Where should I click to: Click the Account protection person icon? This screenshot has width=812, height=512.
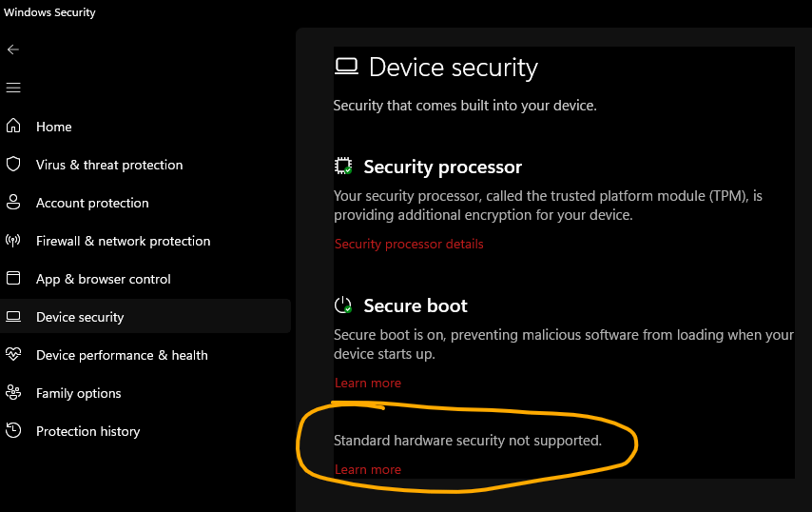click(x=13, y=202)
